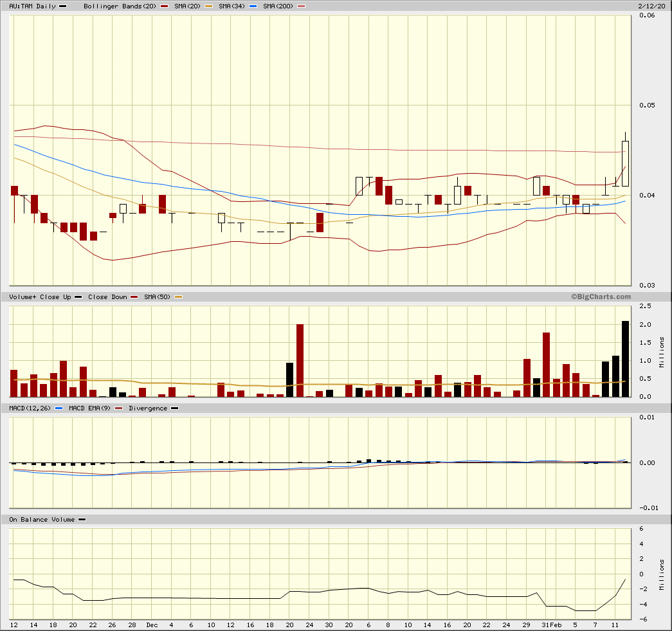Click the 0.03 price axis value
This screenshot has width=672, height=631.
647,286
